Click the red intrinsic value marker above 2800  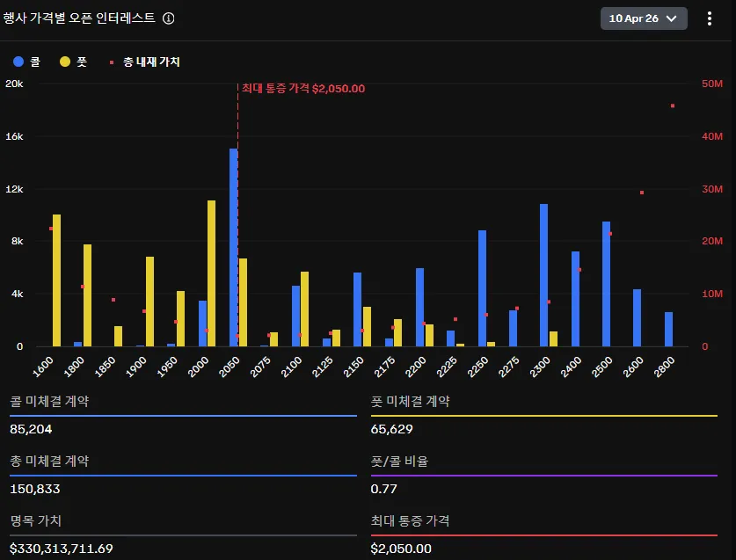[673, 105]
